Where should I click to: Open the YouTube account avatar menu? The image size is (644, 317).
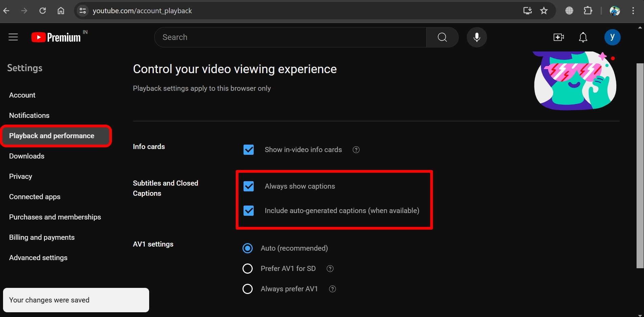[x=613, y=37]
